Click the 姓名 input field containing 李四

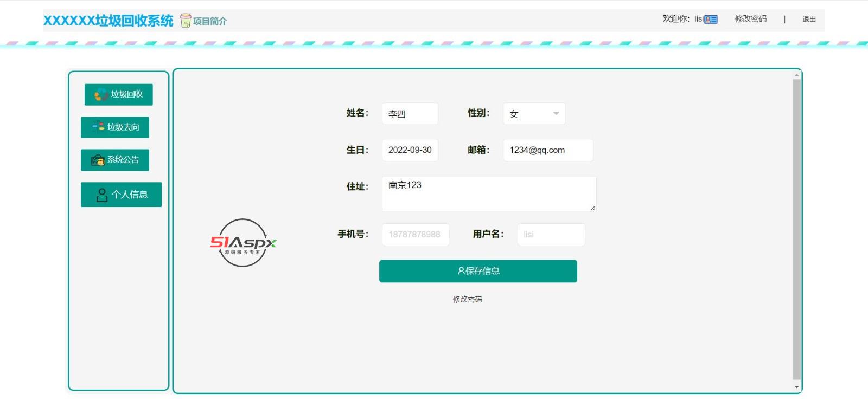coord(410,114)
